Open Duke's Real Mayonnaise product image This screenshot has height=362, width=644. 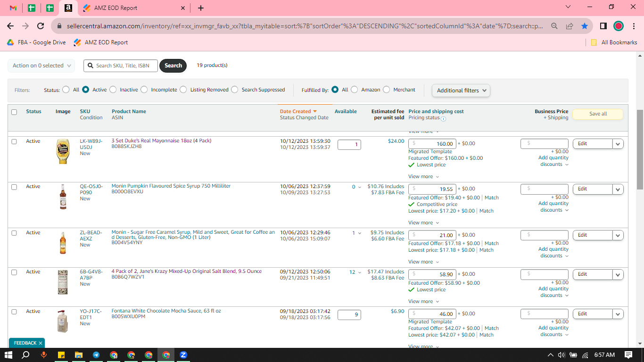tap(63, 151)
